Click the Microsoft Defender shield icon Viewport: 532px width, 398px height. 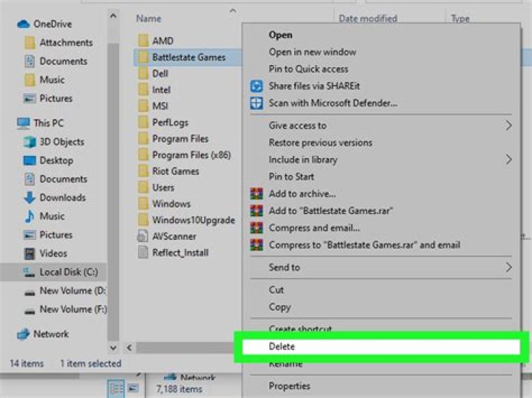click(x=256, y=103)
